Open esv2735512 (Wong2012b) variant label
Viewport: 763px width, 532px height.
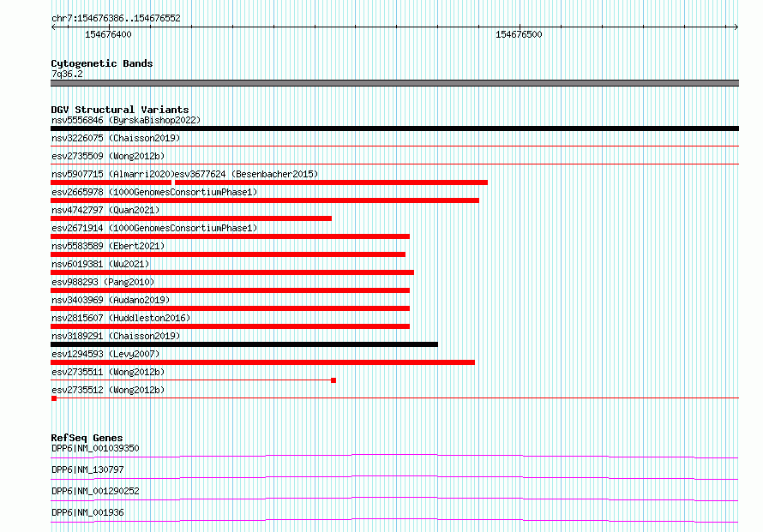[108, 390]
